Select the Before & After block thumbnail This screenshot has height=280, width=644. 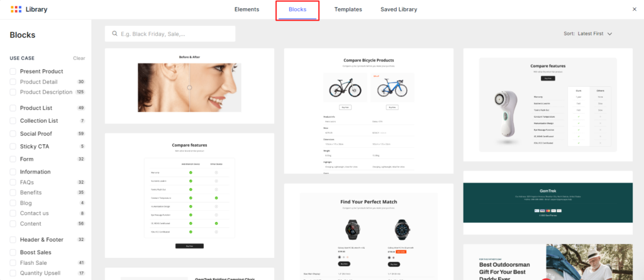tap(189, 86)
